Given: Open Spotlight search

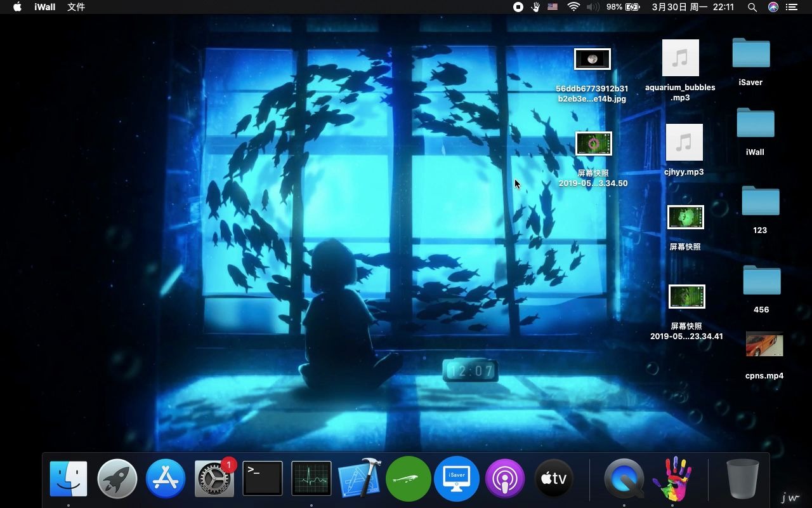Looking at the screenshot, I should (752, 7).
